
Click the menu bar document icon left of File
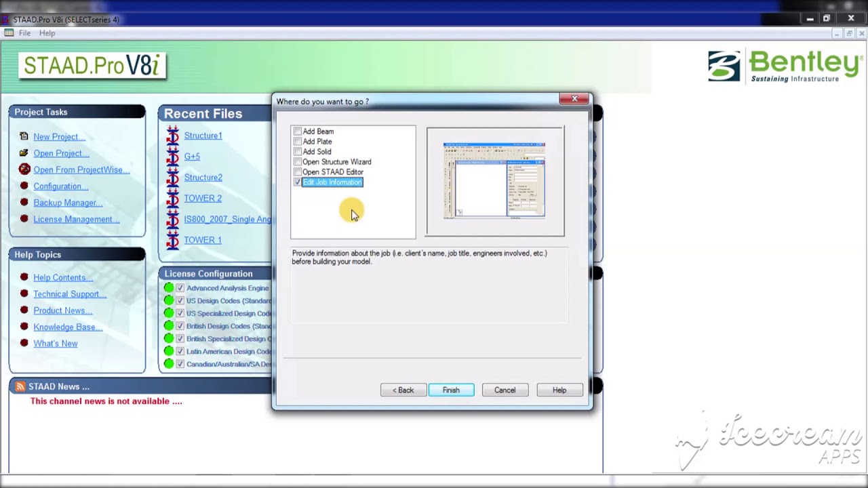click(x=9, y=33)
